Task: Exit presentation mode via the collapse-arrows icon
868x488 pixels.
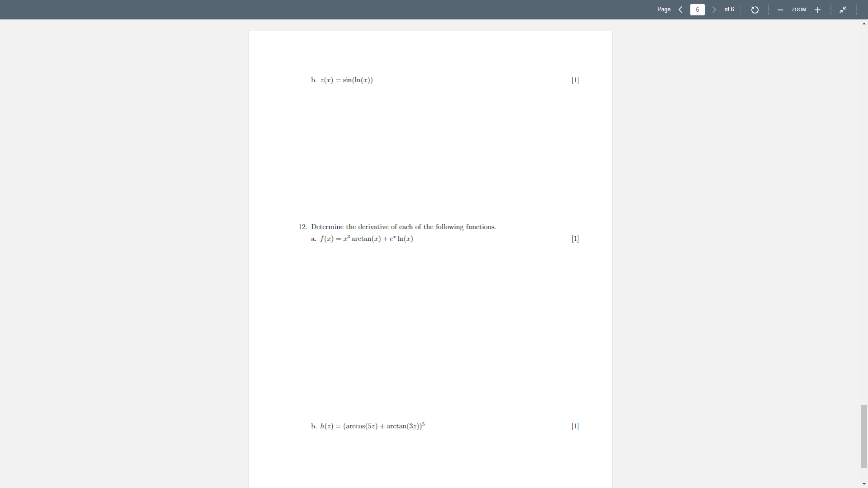Action: coord(843,9)
